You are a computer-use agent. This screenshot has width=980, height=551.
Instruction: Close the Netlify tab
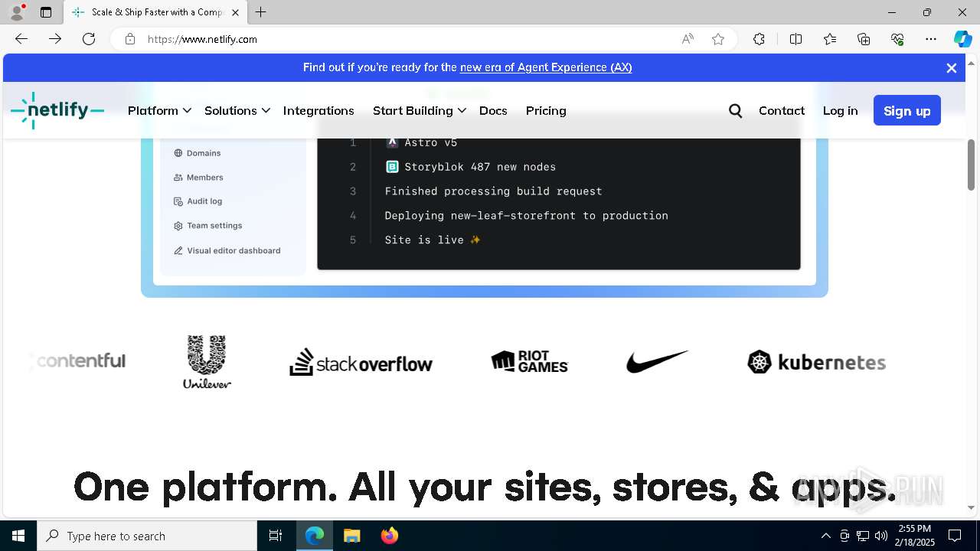[x=235, y=12]
